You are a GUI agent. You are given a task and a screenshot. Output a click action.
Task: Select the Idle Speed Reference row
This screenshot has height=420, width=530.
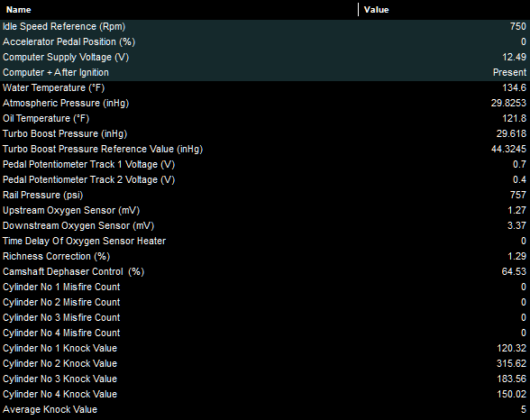[265, 27]
